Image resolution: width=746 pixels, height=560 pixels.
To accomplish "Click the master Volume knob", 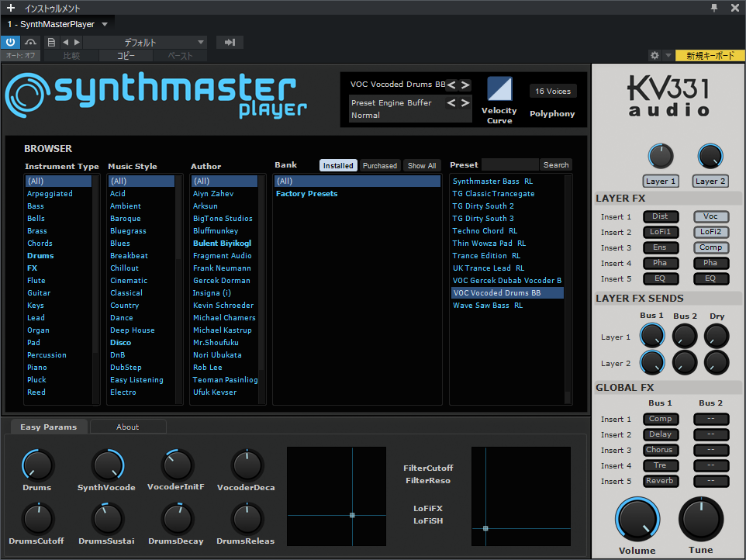I will coord(637,520).
